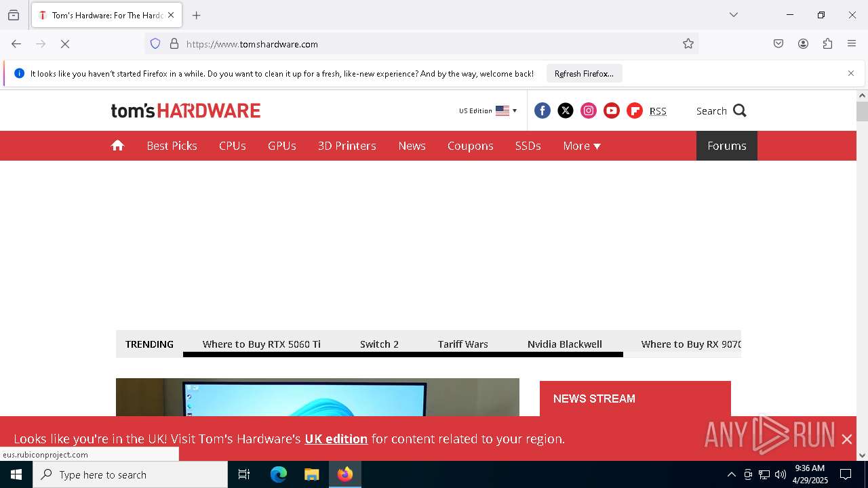Open the News section
Image resolution: width=868 pixels, height=488 pixels.
point(412,146)
